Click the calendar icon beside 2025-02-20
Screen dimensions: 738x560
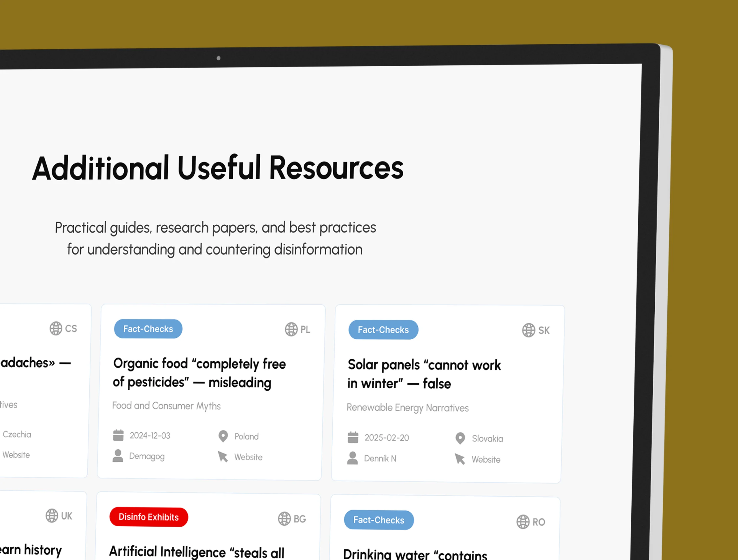[353, 437]
